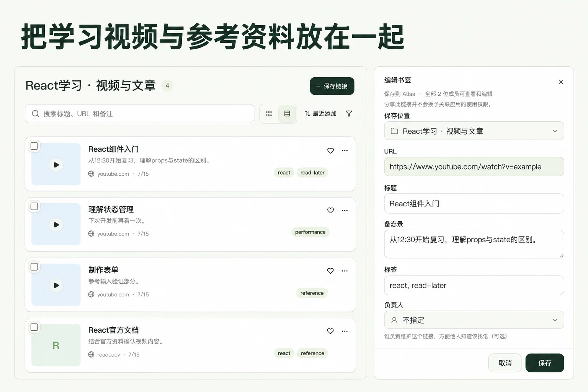Select the React官方文档 checkbox

click(34, 327)
